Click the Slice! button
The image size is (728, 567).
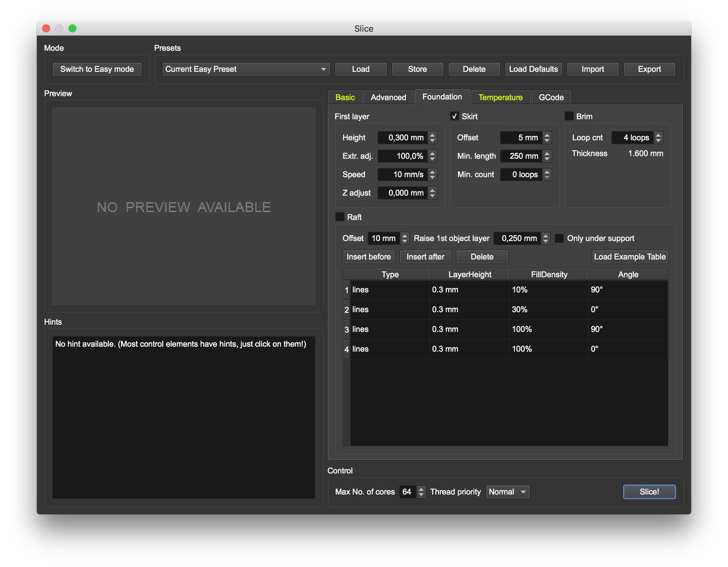(x=649, y=492)
